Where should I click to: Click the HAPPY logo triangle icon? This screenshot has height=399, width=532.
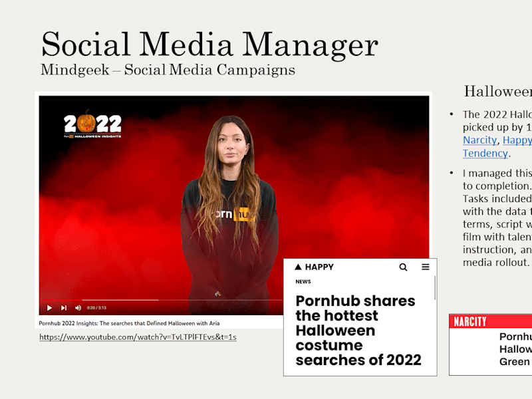[298, 267]
